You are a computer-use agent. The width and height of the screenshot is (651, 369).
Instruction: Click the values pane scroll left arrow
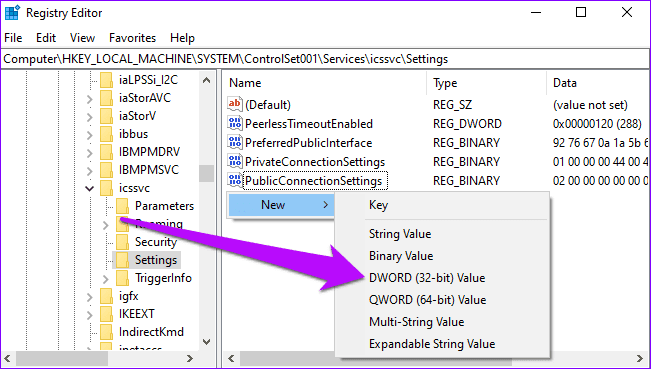231,358
